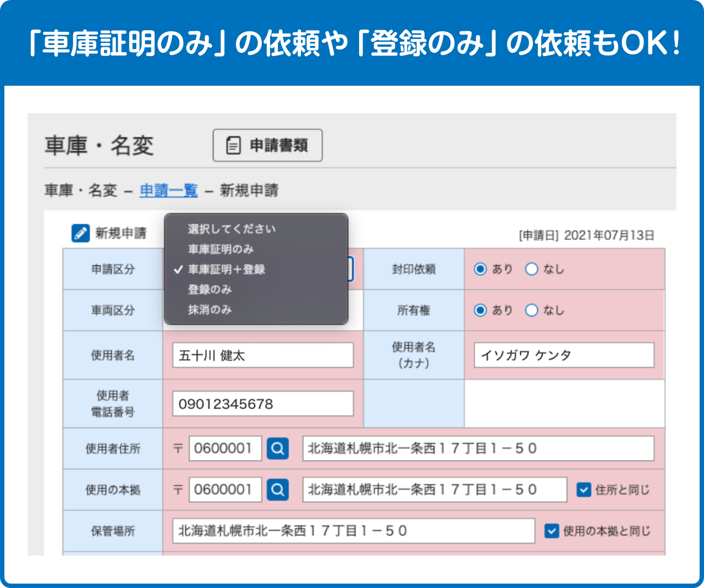Toggle the 住所と同じ checkbox
Image resolution: width=704 pixels, height=588 pixels.
click(584, 490)
